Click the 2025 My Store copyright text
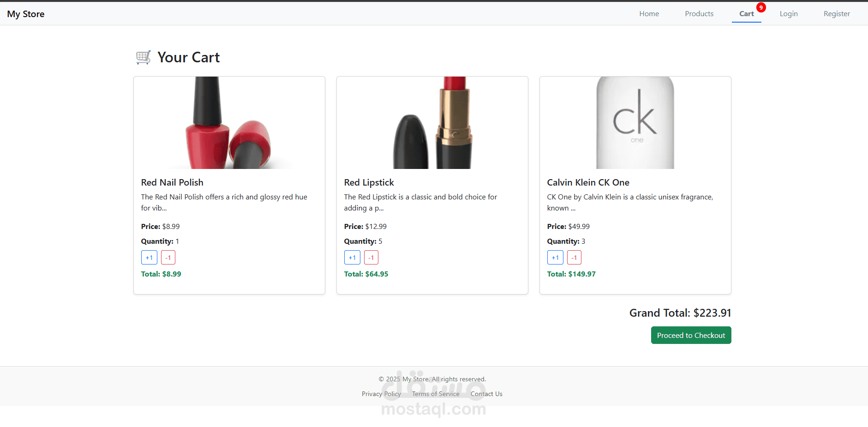 [x=432, y=379]
